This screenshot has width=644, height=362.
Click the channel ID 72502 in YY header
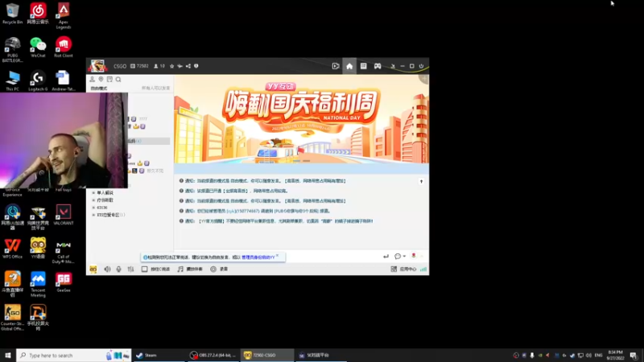[x=139, y=66]
